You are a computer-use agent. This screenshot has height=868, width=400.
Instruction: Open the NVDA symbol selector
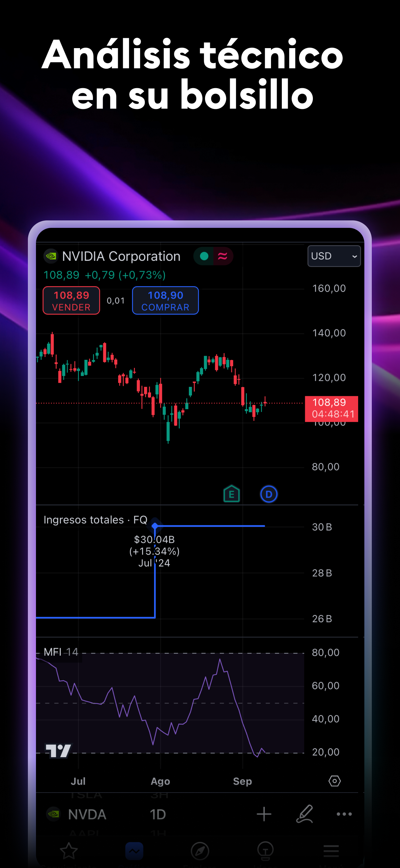tap(77, 814)
